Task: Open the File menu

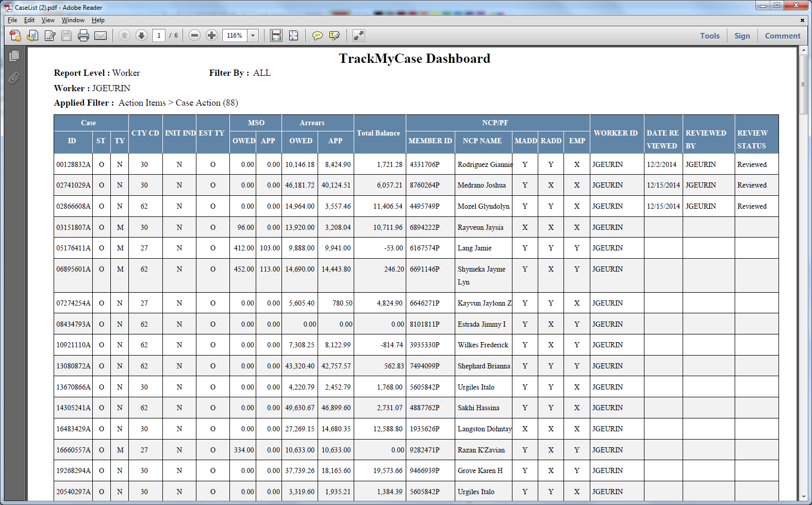Action: coord(12,20)
